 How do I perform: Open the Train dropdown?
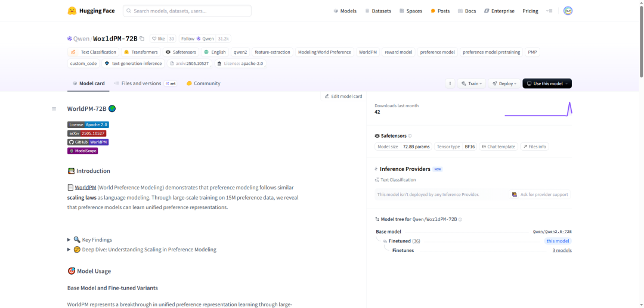(x=472, y=83)
